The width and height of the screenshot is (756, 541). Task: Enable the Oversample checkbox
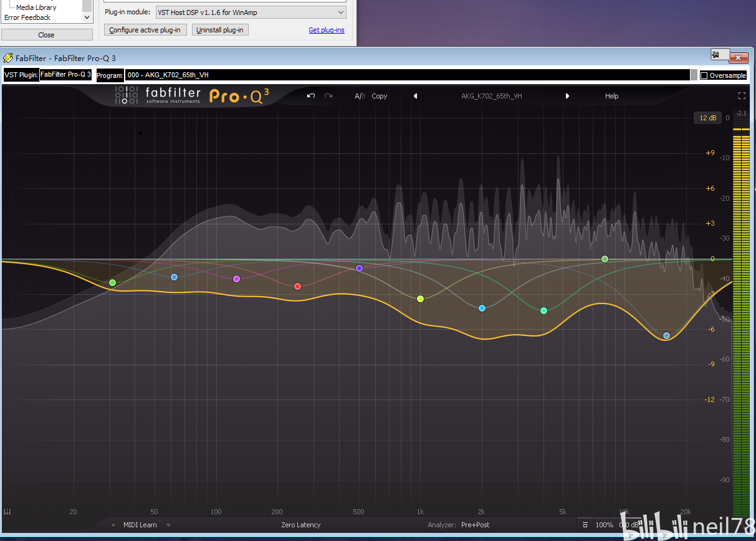pyautogui.click(x=704, y=75)
